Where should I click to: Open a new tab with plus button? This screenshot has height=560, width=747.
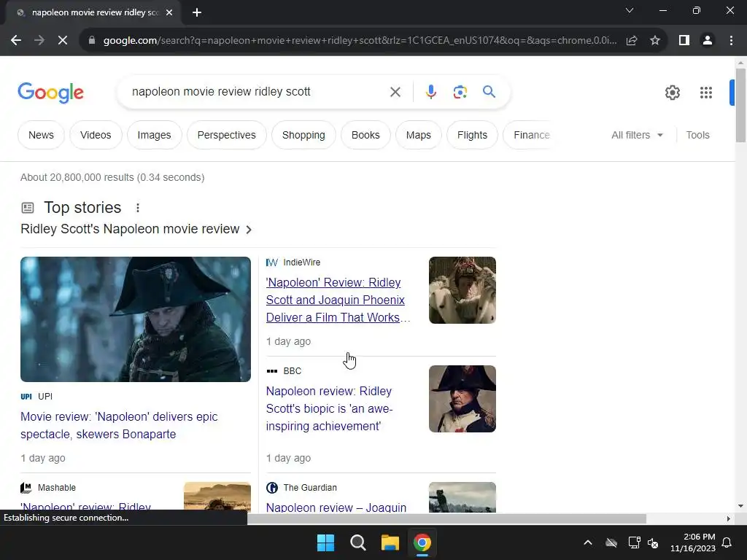[x=197, y=12]
